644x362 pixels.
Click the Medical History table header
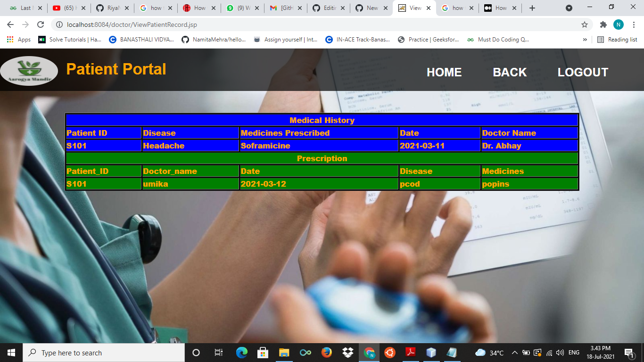322,120
